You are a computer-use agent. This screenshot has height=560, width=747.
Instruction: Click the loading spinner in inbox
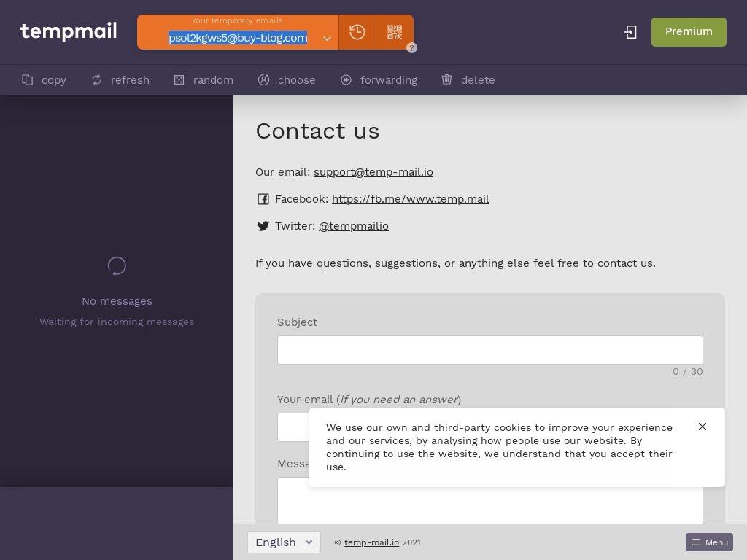point(117,265)
